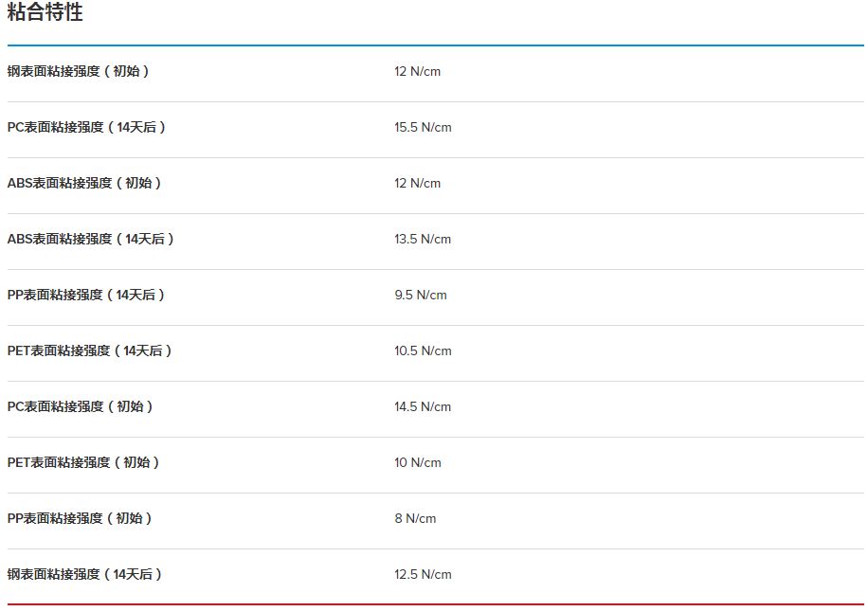
Task: Click the PET表面粘接强度（初始）label
Action: pyautogui.click(x=83, y=463)
